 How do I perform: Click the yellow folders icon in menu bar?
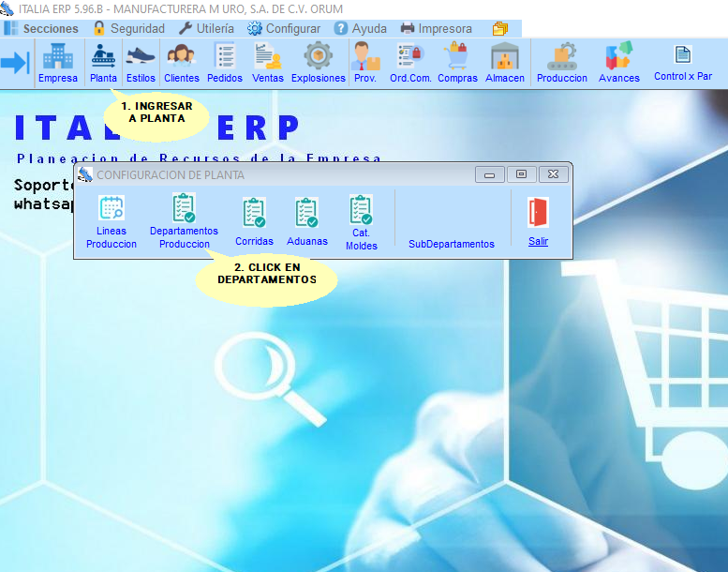pos(500,29)
